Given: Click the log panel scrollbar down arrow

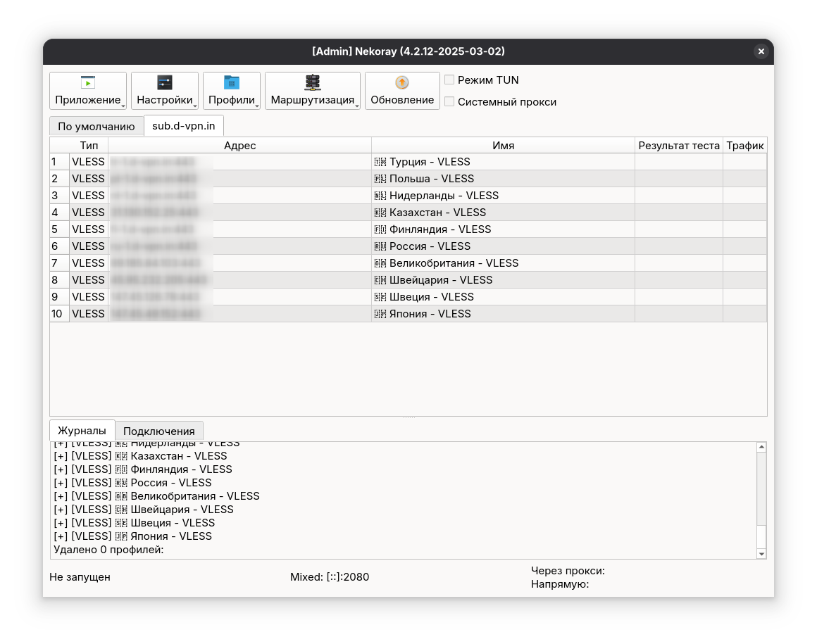Looking at the screenshot, I should [x=762, y=554].
